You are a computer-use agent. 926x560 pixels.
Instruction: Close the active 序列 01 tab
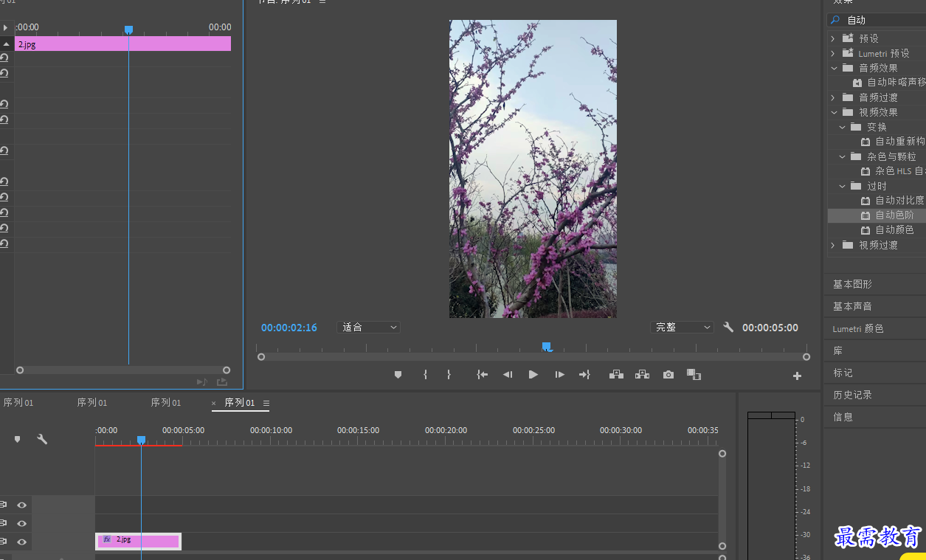coord(214,403)
